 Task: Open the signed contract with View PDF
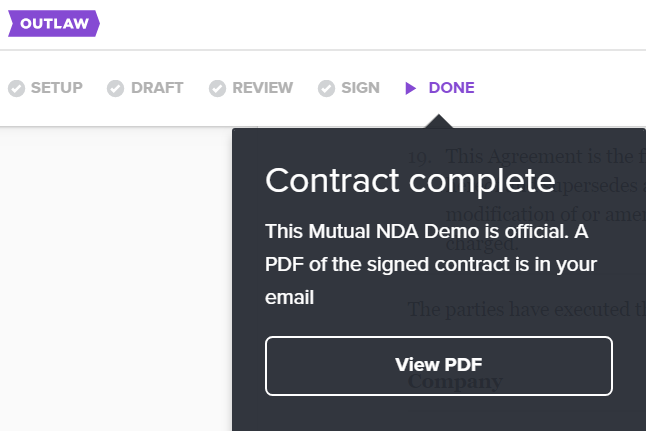(x=439, y=366)
